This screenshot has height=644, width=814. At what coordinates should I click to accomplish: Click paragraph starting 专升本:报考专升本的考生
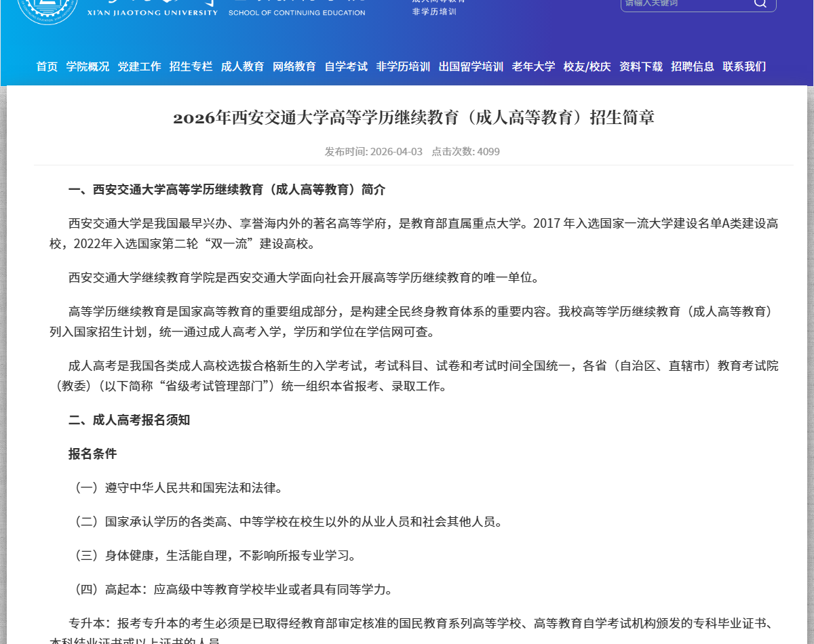(x=414, y=632)
